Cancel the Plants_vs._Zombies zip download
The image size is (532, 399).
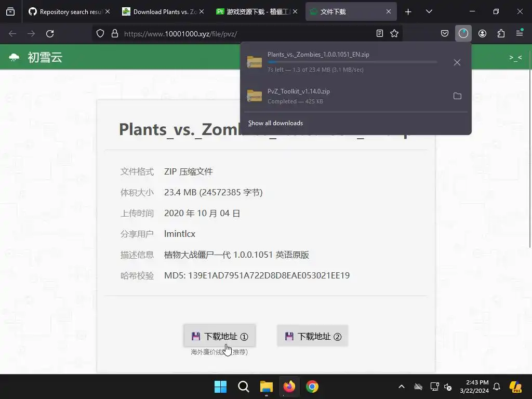point(457,62)
